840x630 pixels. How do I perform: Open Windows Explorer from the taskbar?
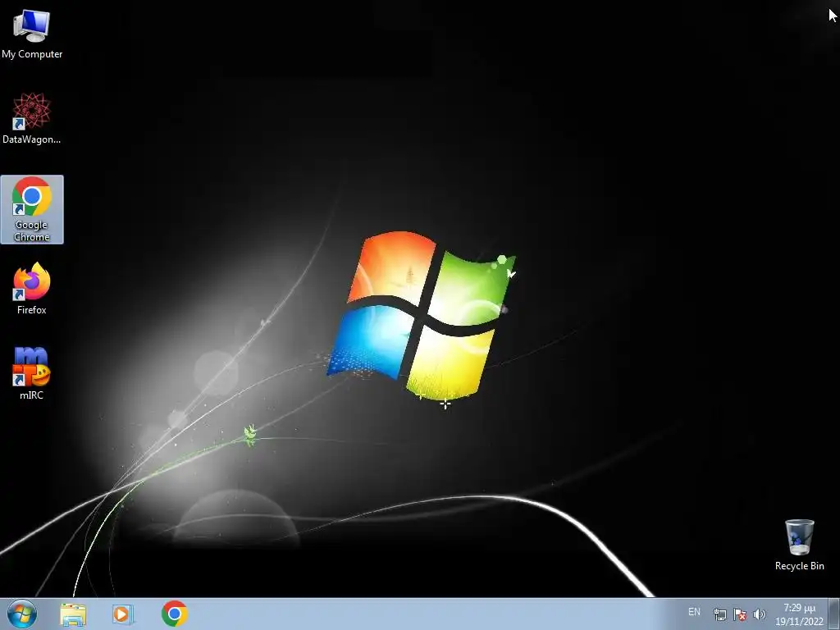[73, 614]
